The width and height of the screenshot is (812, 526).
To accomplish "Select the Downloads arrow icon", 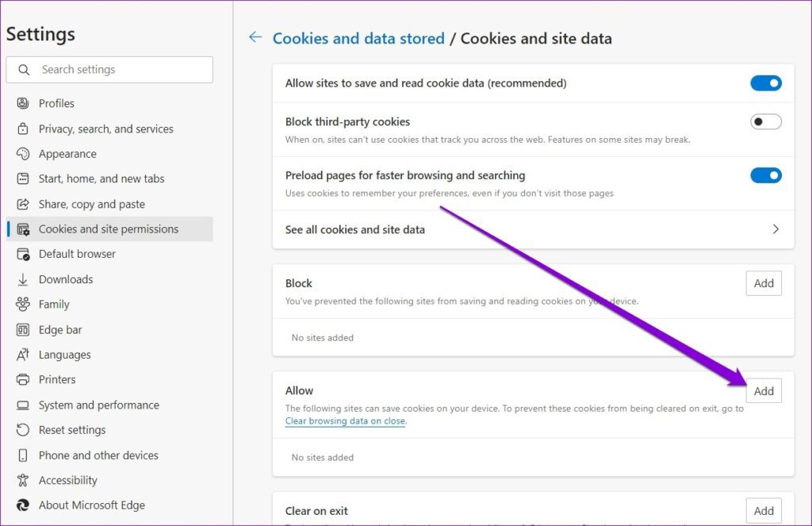I will tap(24, 279).
